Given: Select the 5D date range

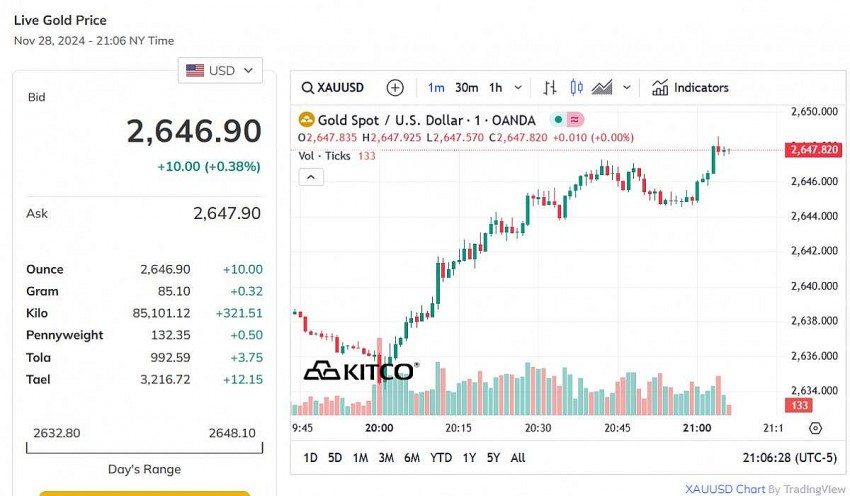Looking at the screenshot, I should (335, 458).
